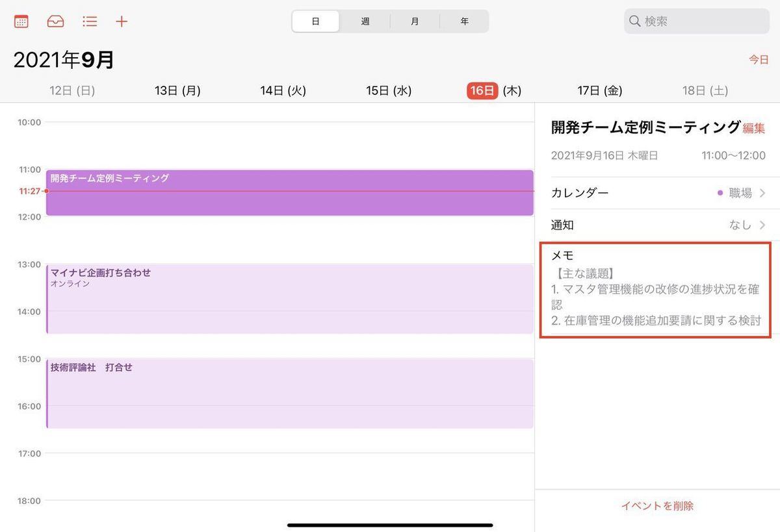Show the event list view icon
This screenshot has height=532, width=780.
coord(90,21)
